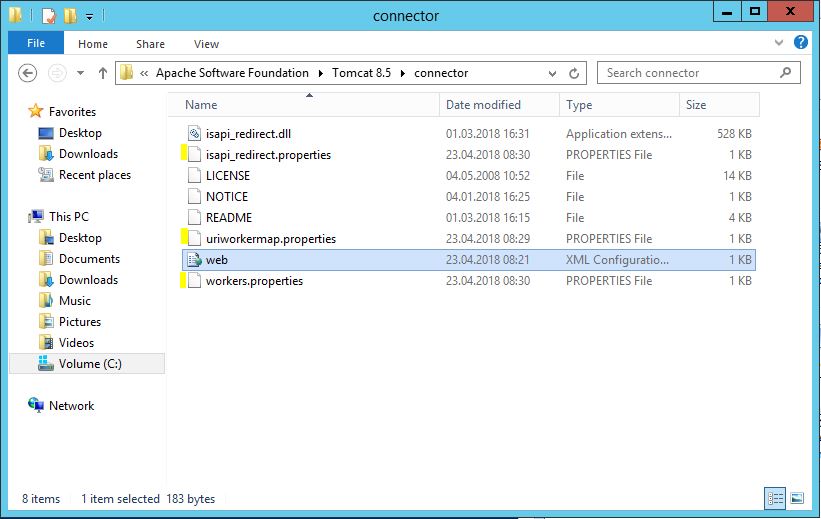The image size is (821, 519).
Task: Click the web XML file icon
Action: (x=194, y=260)
